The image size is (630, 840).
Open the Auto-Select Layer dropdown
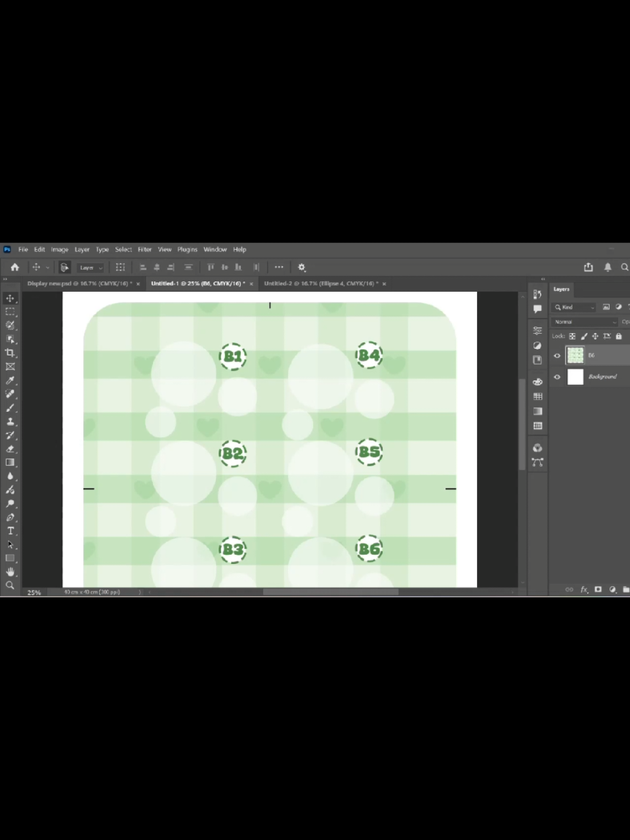(x=91, y=268)
